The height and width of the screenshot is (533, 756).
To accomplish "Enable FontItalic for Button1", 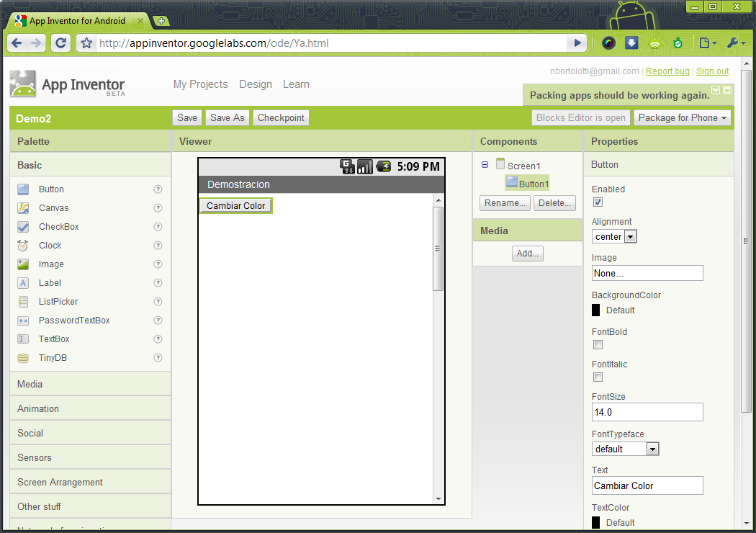I will [598, 377].
